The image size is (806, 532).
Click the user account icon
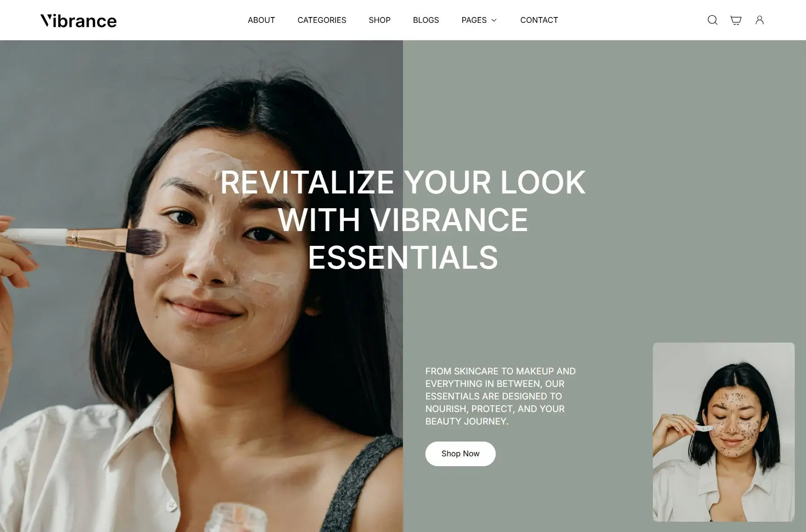coord(759,20)
